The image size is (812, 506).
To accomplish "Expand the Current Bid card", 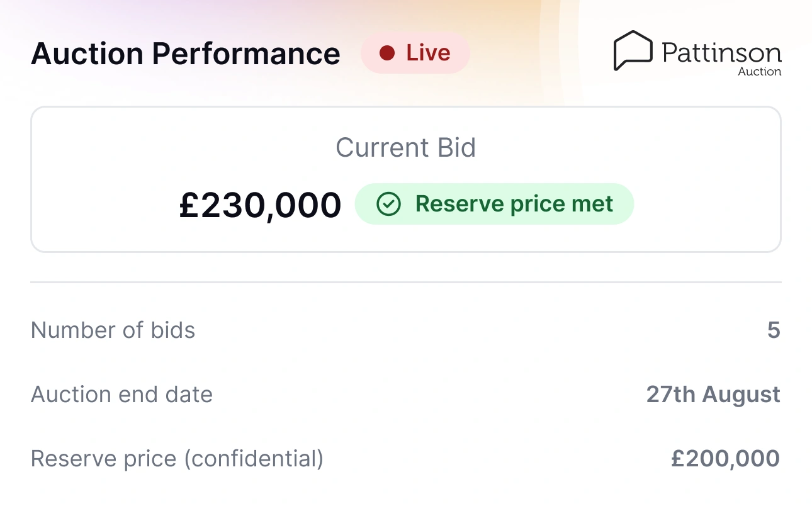I will point(406,179).
